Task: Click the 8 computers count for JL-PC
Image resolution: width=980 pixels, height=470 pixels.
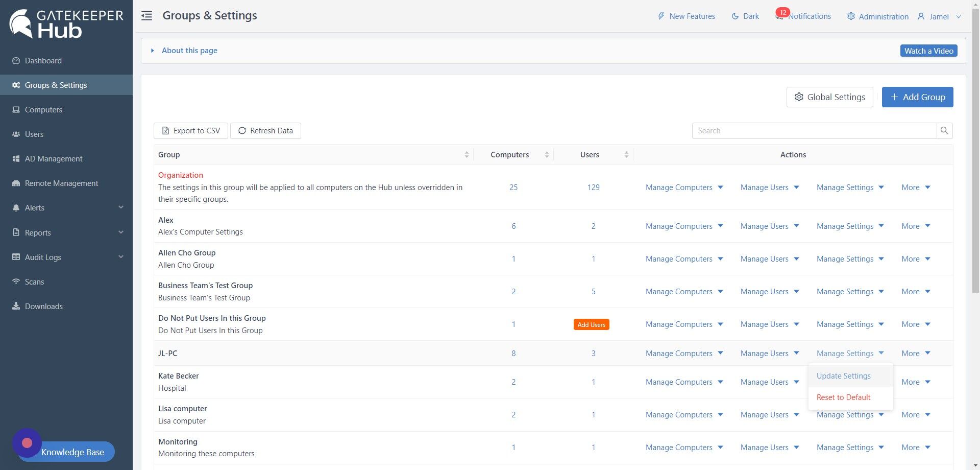Action: pos(513,354)
